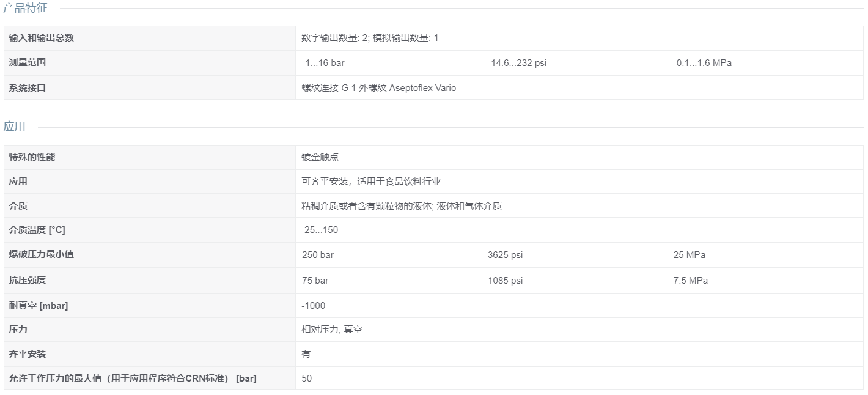Select the 测量范围 row label
This screenshot has width=868, height=395.
[28, 62]
